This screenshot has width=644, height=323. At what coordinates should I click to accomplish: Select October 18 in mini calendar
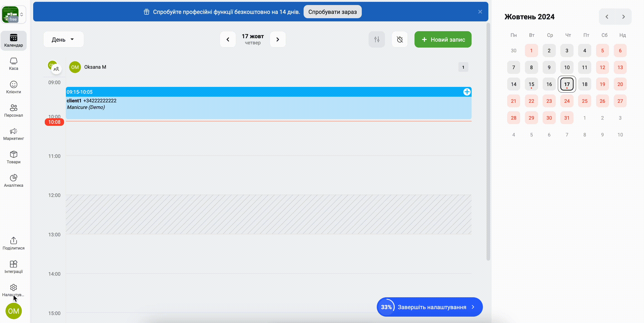pyautogui.click(x=584, y=84)
